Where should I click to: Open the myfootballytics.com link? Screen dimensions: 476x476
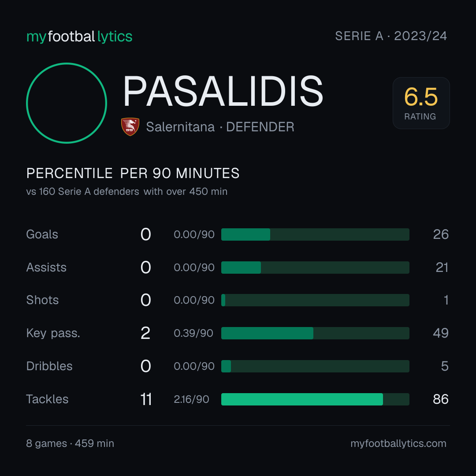pyautogui.click(x=398, y=443)
